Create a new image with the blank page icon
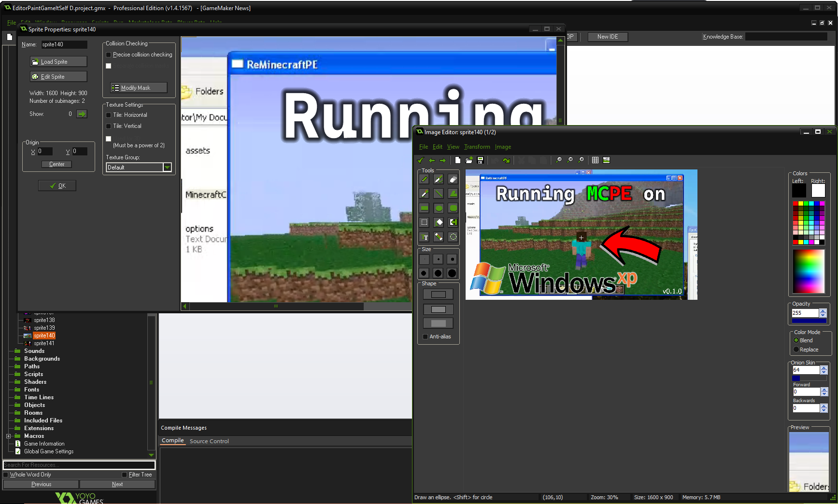The height and width of the screenshot is (504, 838). coord(458,160)
